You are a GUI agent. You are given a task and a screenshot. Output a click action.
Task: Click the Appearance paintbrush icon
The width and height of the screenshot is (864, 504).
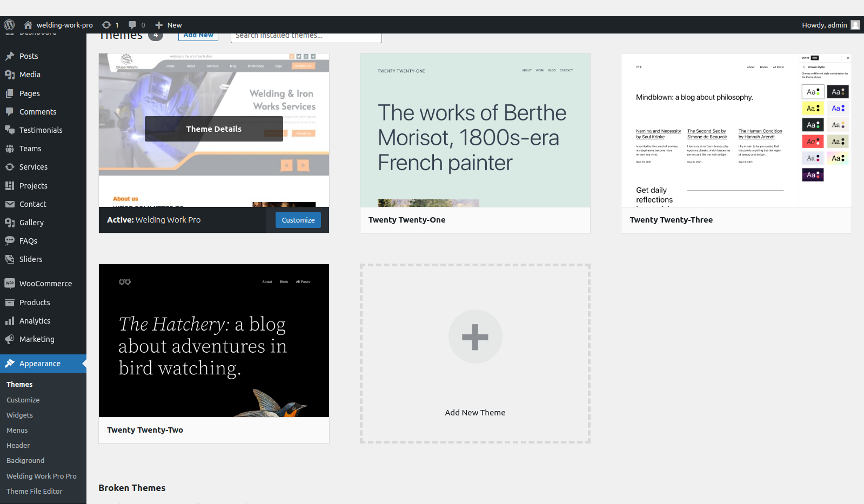tap(10, 364)
